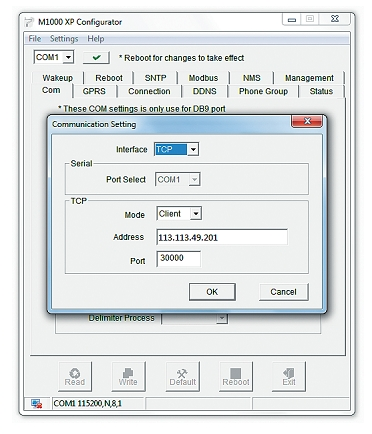
Task: Open the File menu
Action: [x=35, y=39]
